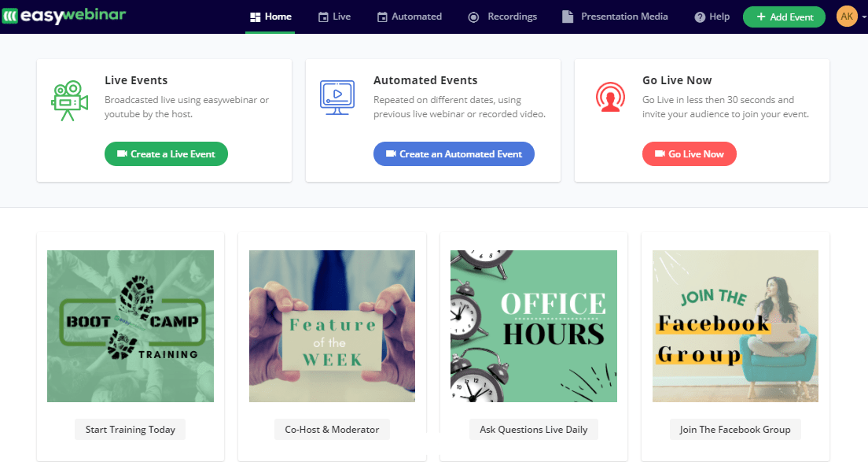The width and height of the screenshot is (868, 462).
Task: Click Co-Host & Moderator button
Action: (x=332, y=429)
